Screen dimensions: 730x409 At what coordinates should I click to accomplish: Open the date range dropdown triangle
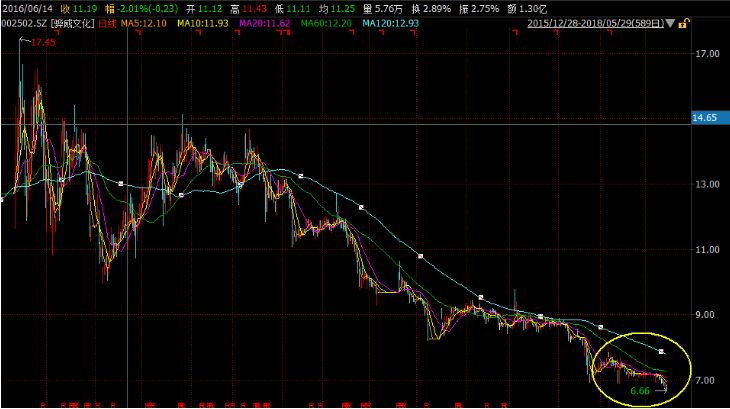[x=670, y=23]
